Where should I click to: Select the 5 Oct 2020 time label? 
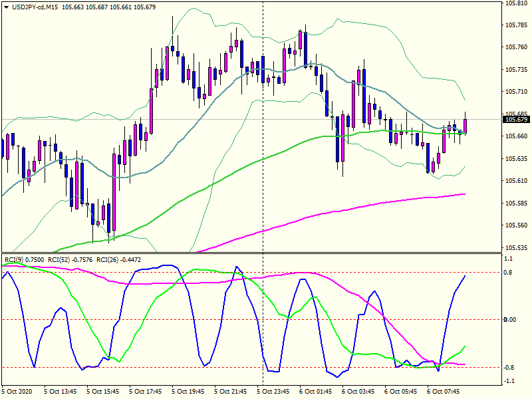click(x=17, y=391)
